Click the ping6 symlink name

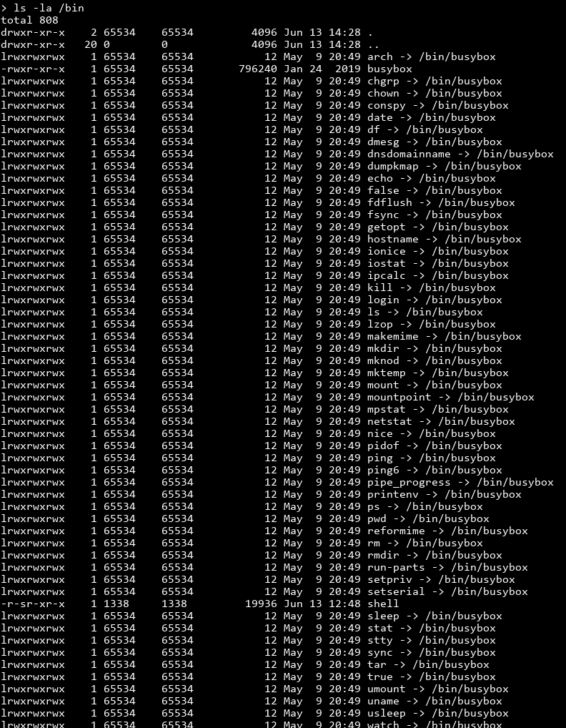[x=383, y=470]
